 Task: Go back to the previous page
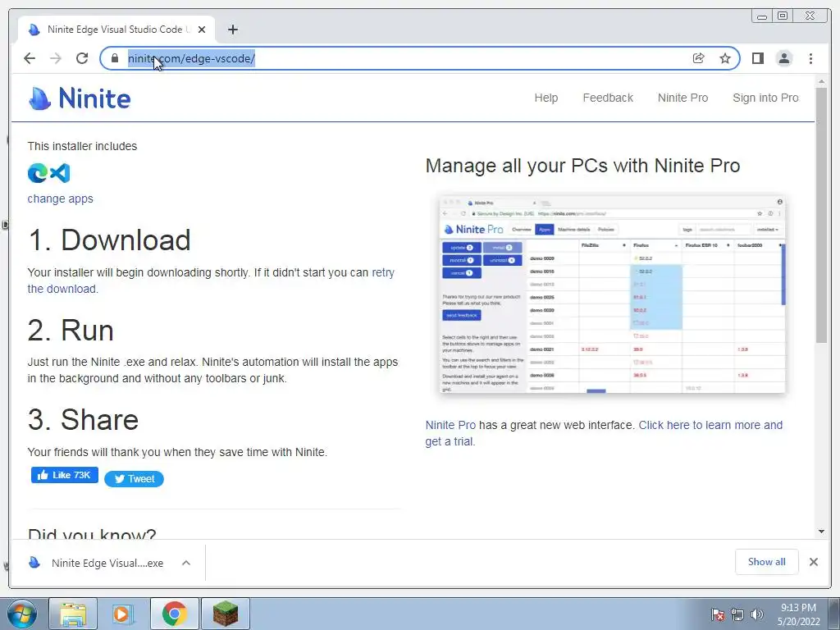pos(30,58)
